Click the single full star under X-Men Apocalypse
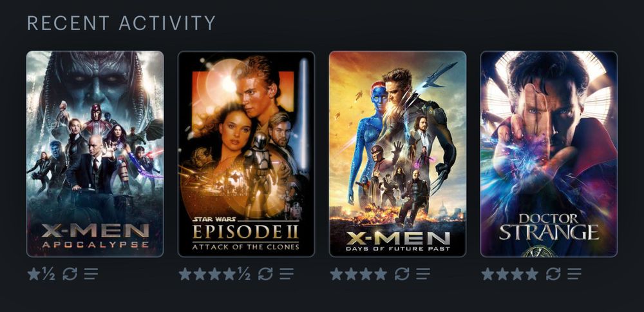 tap(33, 274)
